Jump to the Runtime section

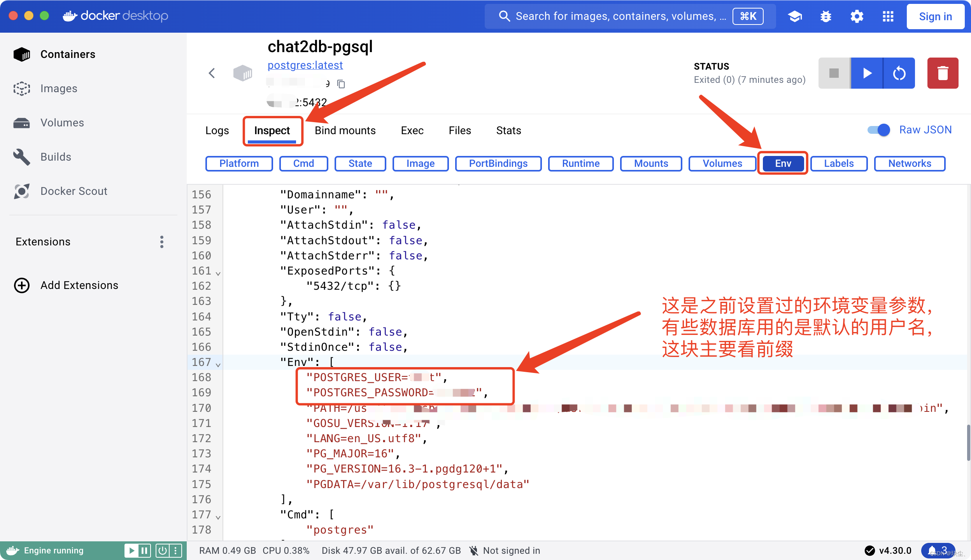(x=581, y=163)
